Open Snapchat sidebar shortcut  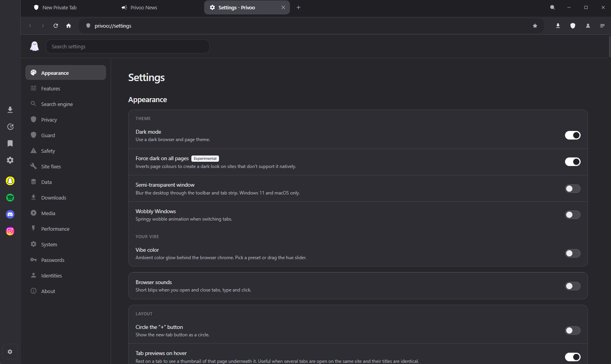(10, 181)
